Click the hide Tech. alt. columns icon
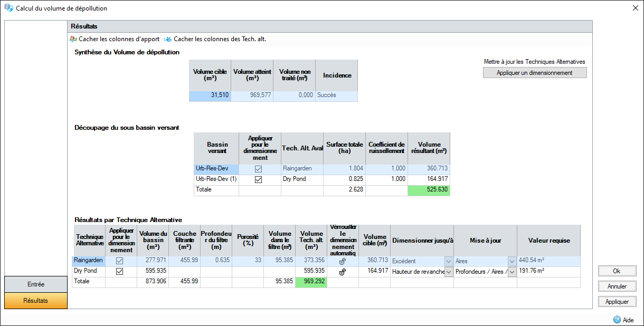This screenshot has height=326, width=644. pos(168,39)
